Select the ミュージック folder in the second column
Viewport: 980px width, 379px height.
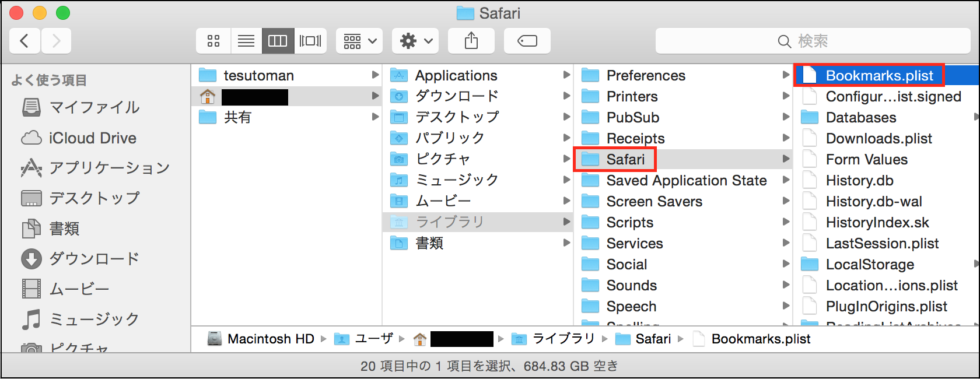(x=478, y=180)
